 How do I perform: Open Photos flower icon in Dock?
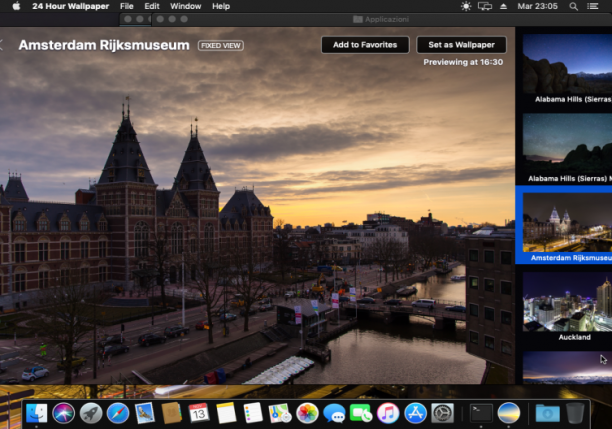coord(307,413)
